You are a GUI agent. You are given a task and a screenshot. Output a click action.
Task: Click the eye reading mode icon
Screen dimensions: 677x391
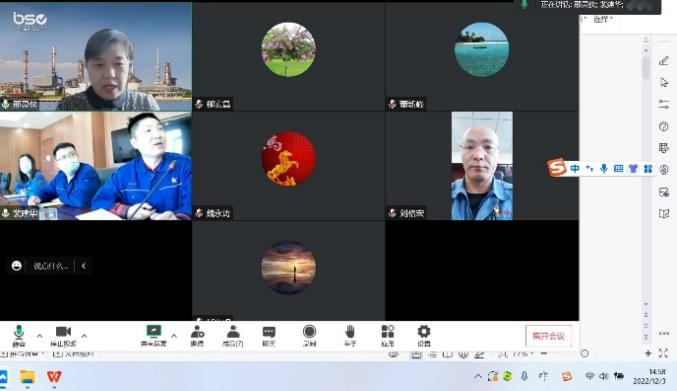point(393,354)
